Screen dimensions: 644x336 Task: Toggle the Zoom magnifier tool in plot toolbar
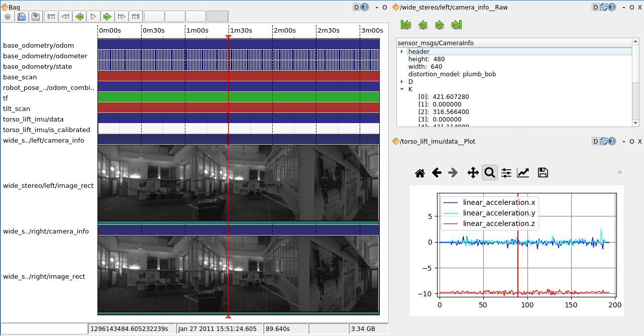click(489, 173)
